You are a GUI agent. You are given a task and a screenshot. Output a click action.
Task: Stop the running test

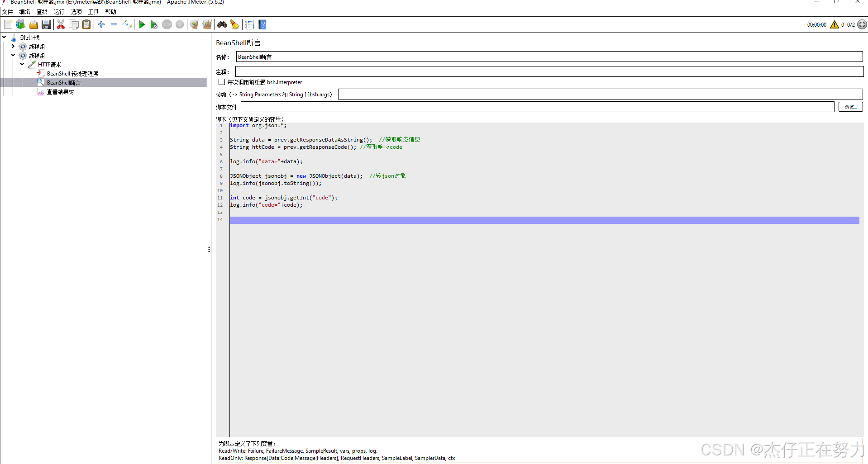click(167, 24)
